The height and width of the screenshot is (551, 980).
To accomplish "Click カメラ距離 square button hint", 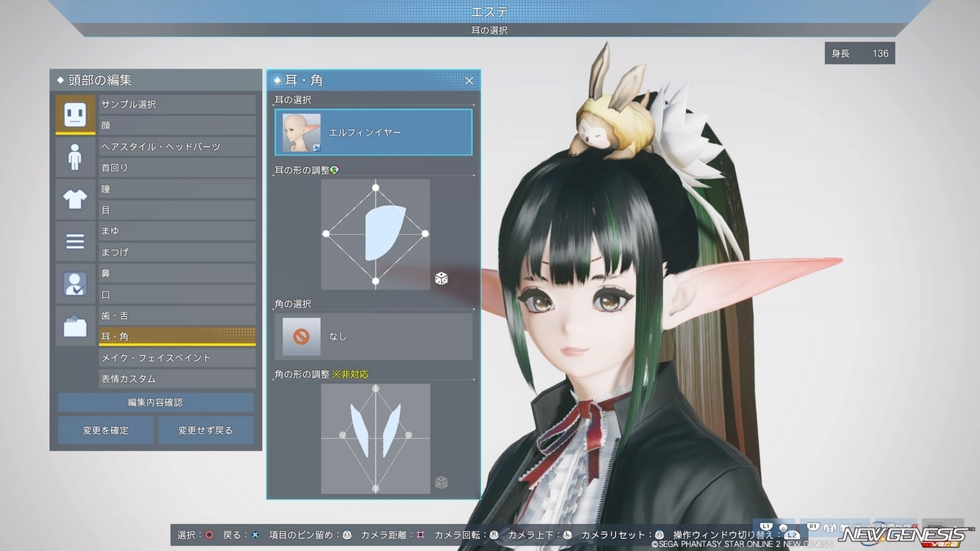I will tap(421, 535).
